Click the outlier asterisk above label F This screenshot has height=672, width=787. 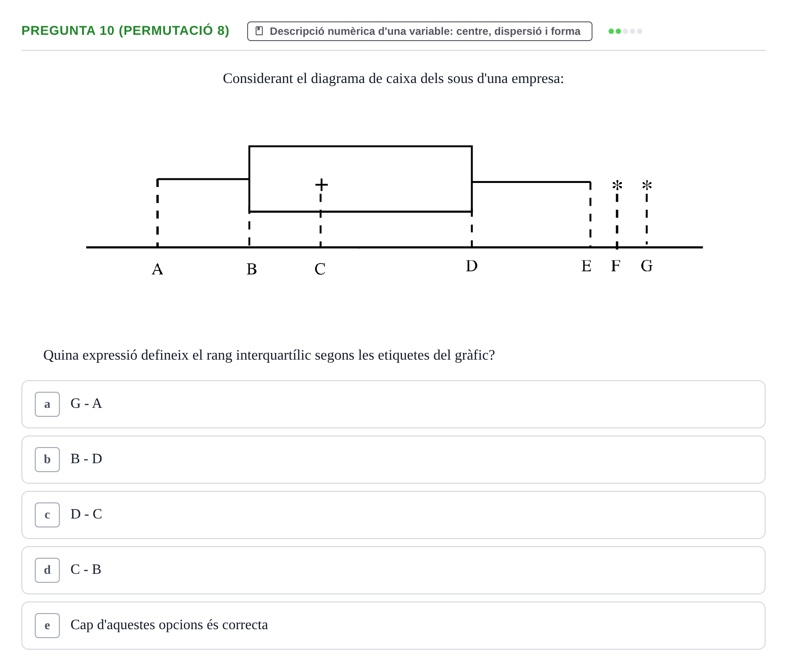coord(617,185)
